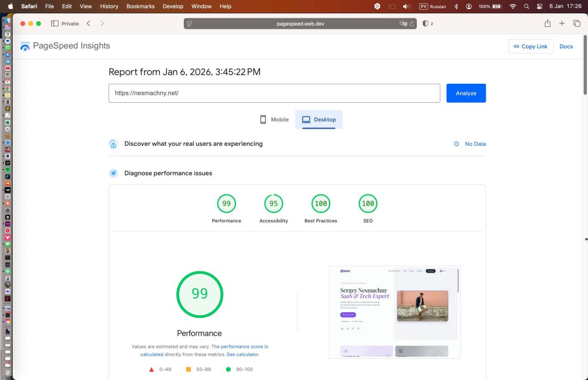Screen dimensions: 588x380
Task: Open a new tab with plus icon
Action: click(x=562, y=24)
